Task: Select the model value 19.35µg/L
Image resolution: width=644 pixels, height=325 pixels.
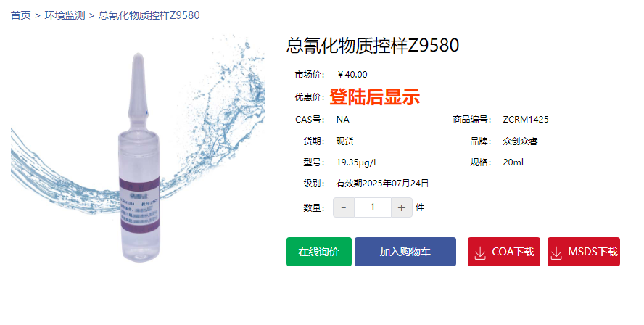Action: pyautogui.click(x=357, y=162)
